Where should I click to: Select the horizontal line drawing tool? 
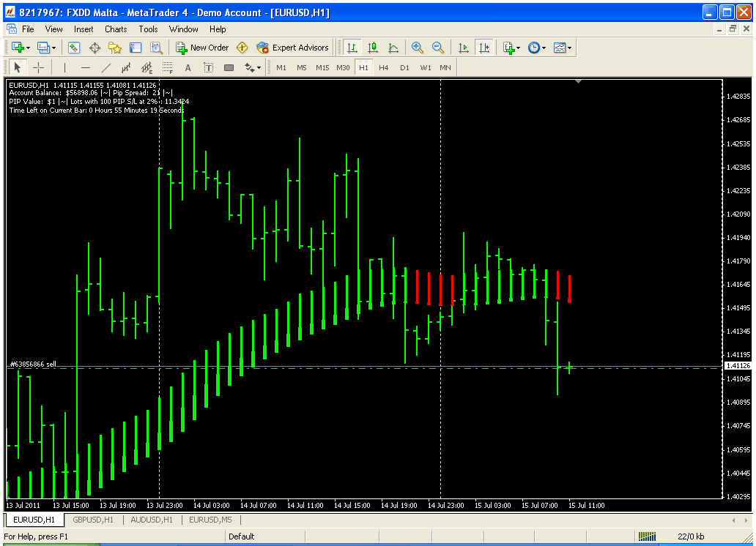tap(86, 67)
